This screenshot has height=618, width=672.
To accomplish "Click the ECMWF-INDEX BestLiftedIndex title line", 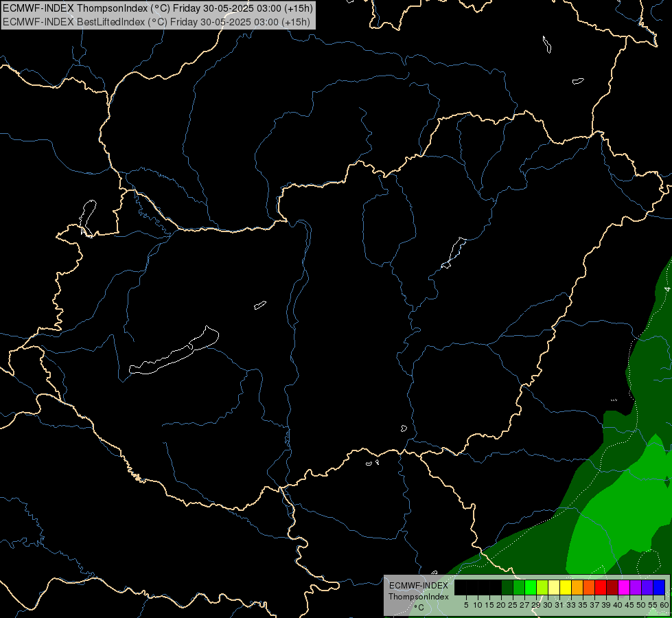I will click(157, 22).
